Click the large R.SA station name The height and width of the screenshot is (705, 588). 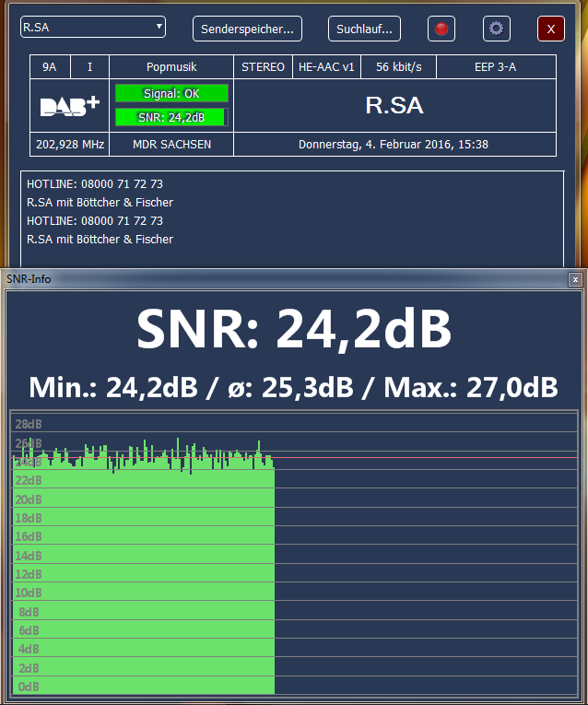pyautogui.click(x=394, y=105)
